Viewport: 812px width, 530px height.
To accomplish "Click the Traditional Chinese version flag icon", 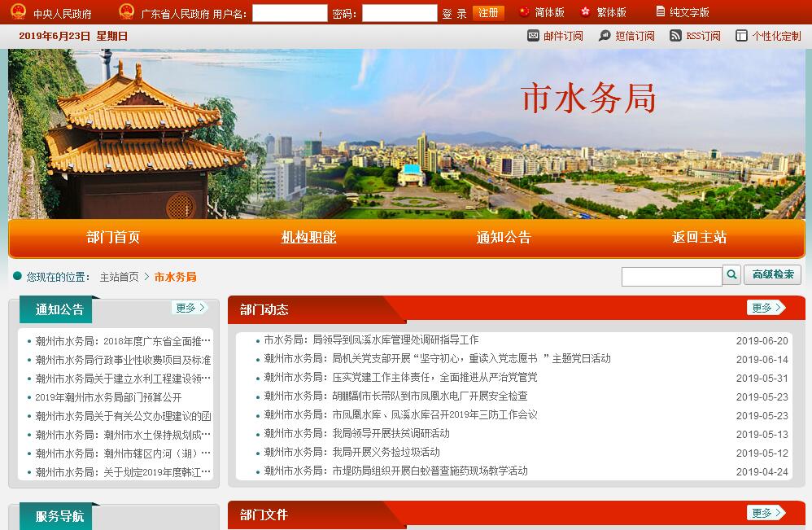I will (586, 12).
